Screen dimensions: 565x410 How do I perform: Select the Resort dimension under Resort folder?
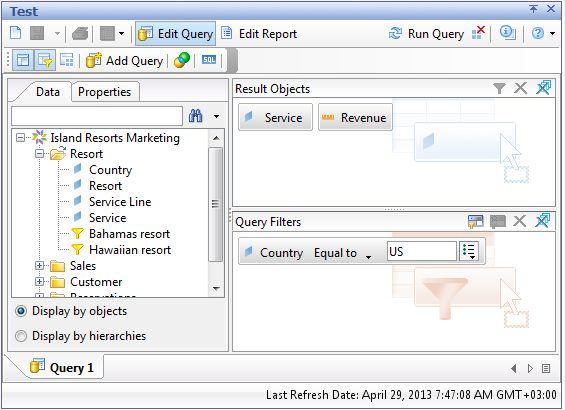click(x=105, y=186)
